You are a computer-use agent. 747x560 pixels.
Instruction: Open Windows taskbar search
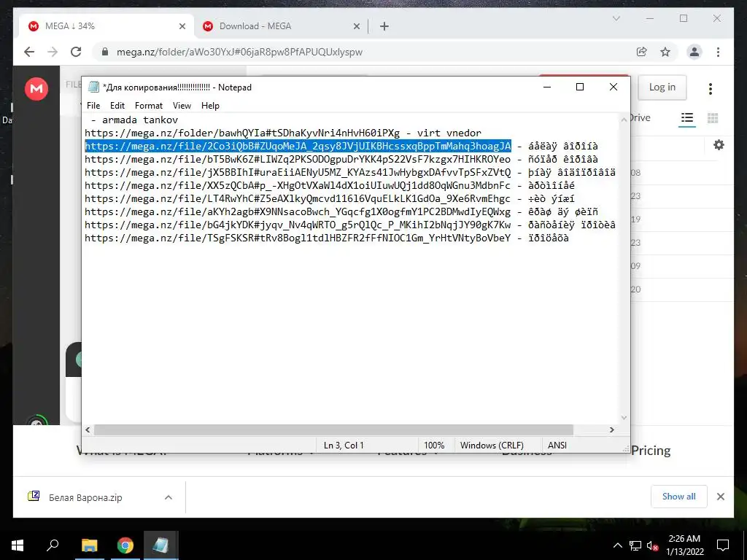pos(53,545)
